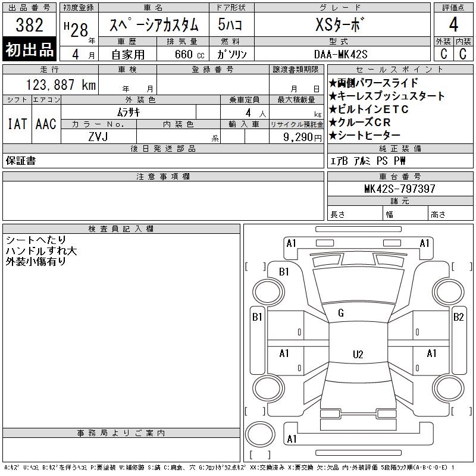Screen dimensions: 476x476
Task: Click the shift type IAT
Action: point(17,124)
